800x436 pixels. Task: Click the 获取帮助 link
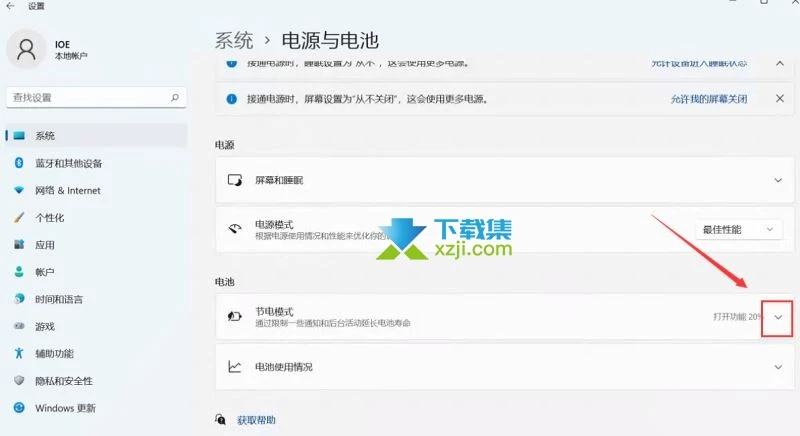[x=256, y=420]
